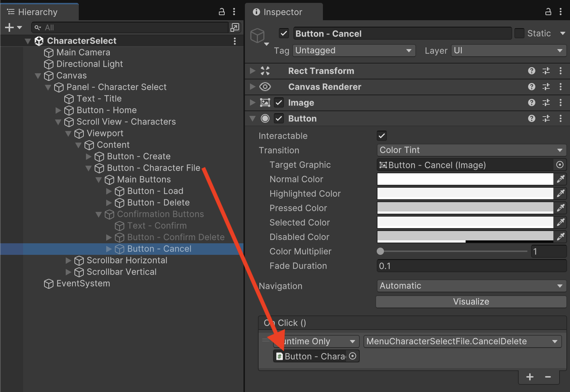Open the Transition Color Tint dropdown

click(471, 150)
